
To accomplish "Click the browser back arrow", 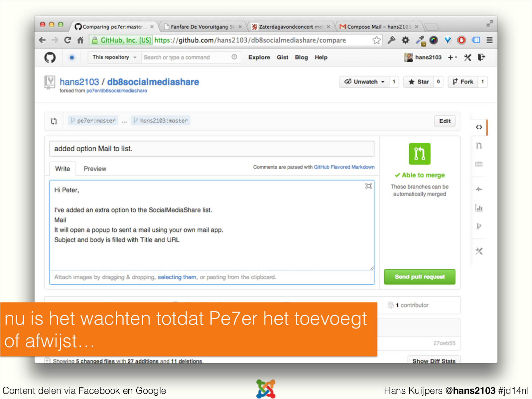I will pyautogui.click(x=42, y=40).
